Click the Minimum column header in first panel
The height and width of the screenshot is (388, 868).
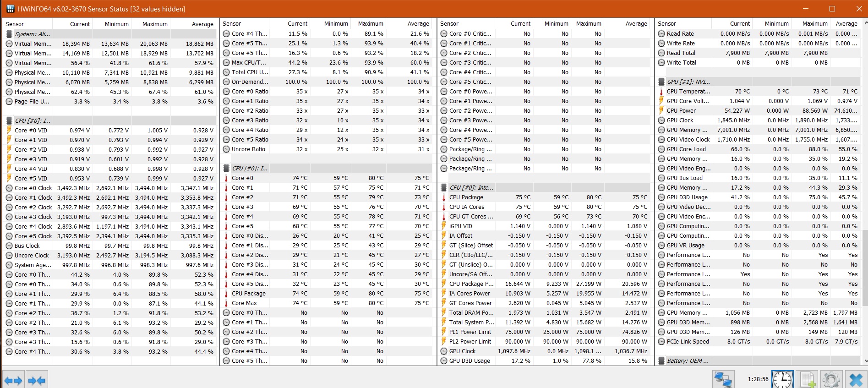pyautogui.click(x=112, y=24)
